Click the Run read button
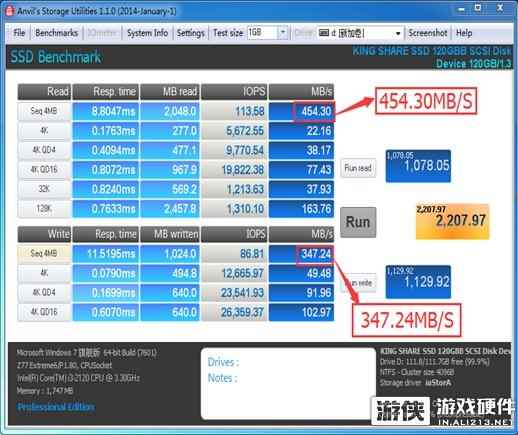This screenshot has height=435, width=518. [358, 168]
